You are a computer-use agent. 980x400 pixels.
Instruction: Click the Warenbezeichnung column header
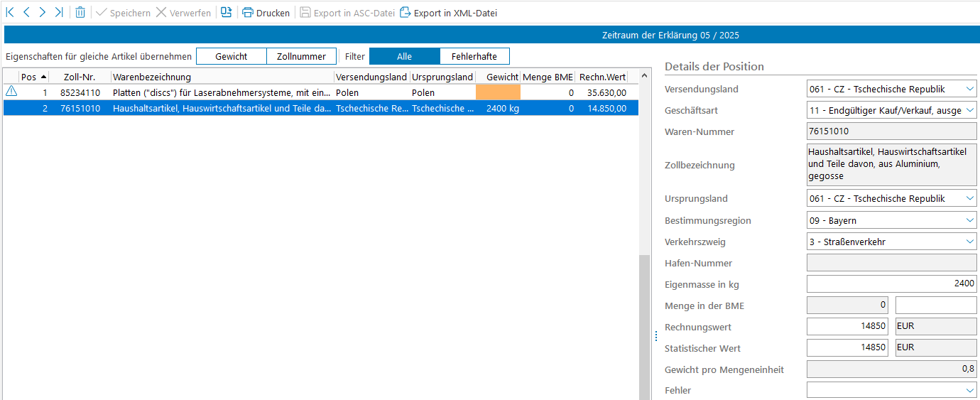pyautogui.click(x=222, y=77)
